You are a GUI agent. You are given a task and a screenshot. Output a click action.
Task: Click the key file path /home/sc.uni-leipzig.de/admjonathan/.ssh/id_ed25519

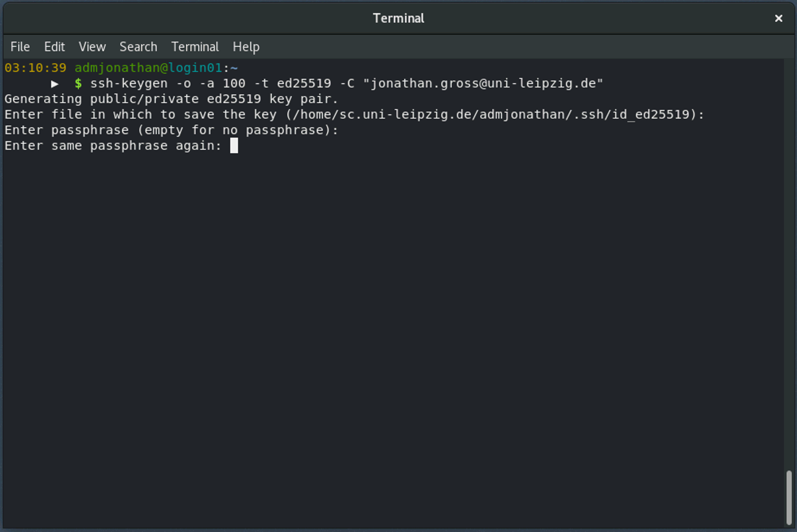491,115
